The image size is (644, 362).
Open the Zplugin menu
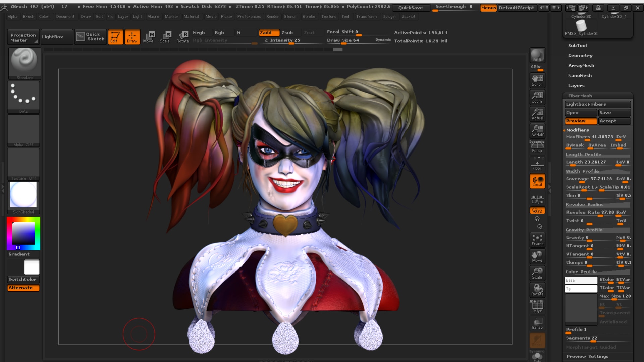tap(389, 16)
